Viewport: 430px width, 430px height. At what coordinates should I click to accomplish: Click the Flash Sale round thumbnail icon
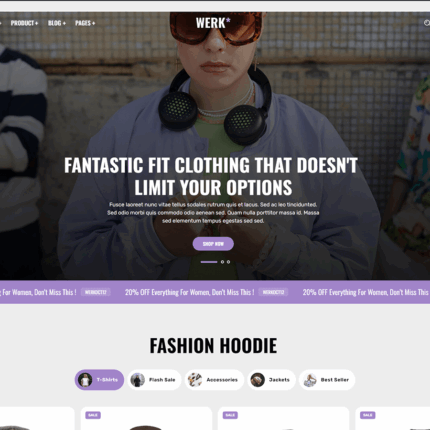pos(137,380)
